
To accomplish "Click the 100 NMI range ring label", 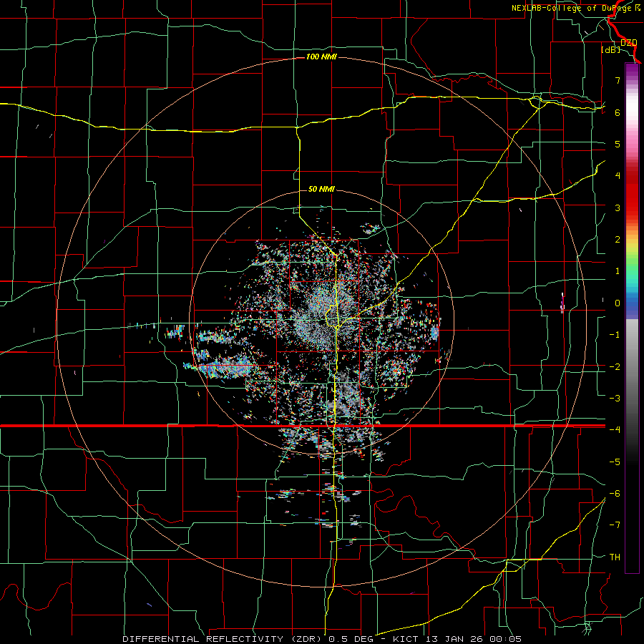I will (x=321, y=57).
